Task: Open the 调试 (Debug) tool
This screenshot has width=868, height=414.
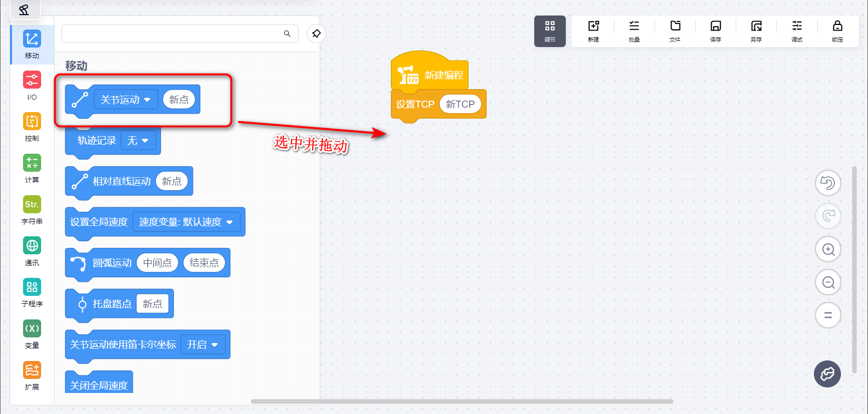Action: coord(797,31)
